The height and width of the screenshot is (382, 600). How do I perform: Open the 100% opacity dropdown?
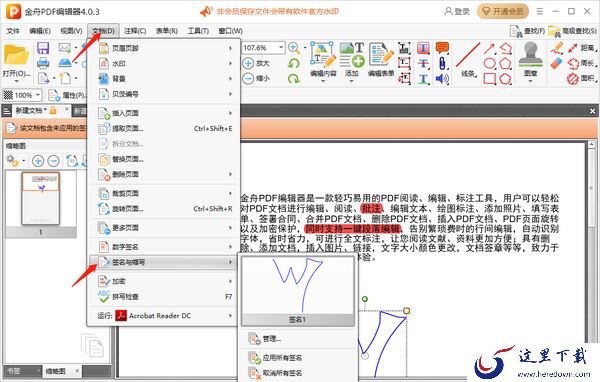point(38,95)
